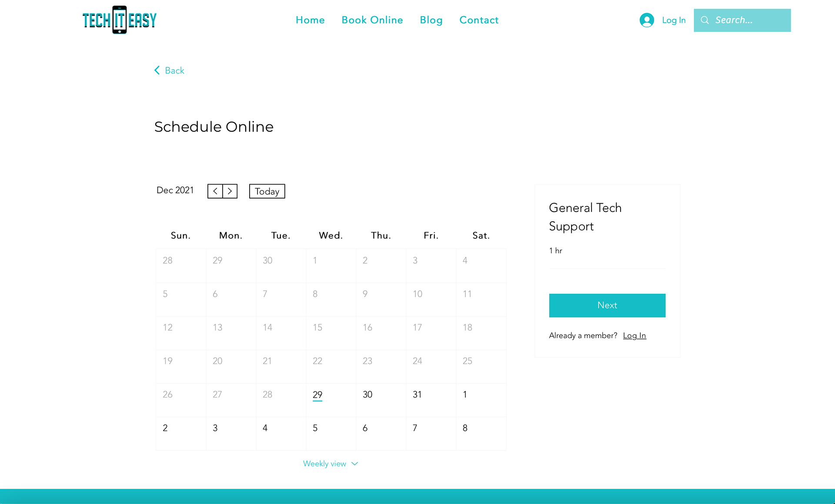Screen dimensions: 835x504
Task: Pick Saturday the 8th date
Action: tap(465, 428)
